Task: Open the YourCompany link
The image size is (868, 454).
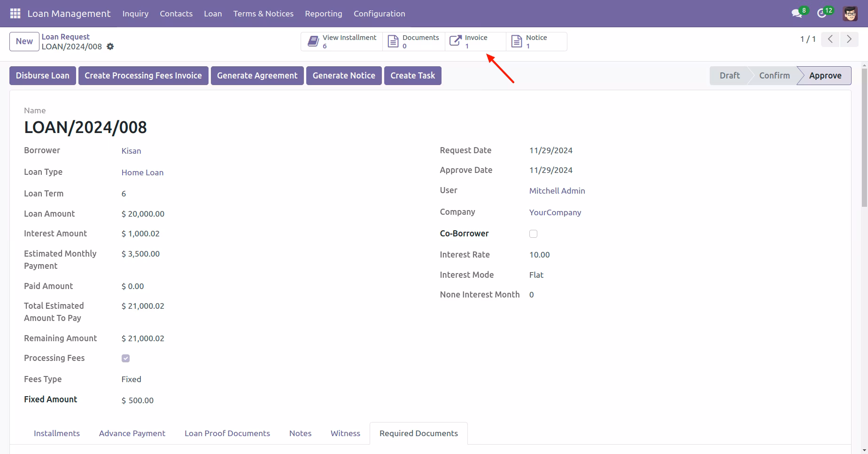Action: [x=555, y=212]
